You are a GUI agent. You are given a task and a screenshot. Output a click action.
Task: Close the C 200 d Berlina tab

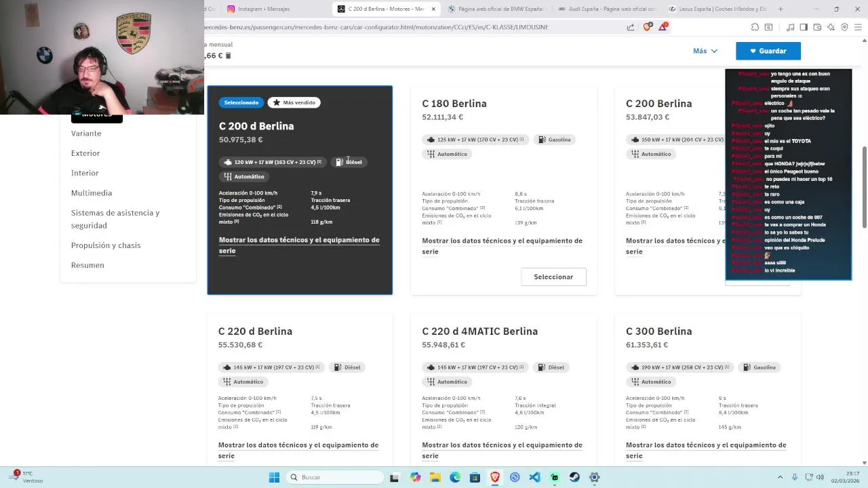[x=433, y=9]
